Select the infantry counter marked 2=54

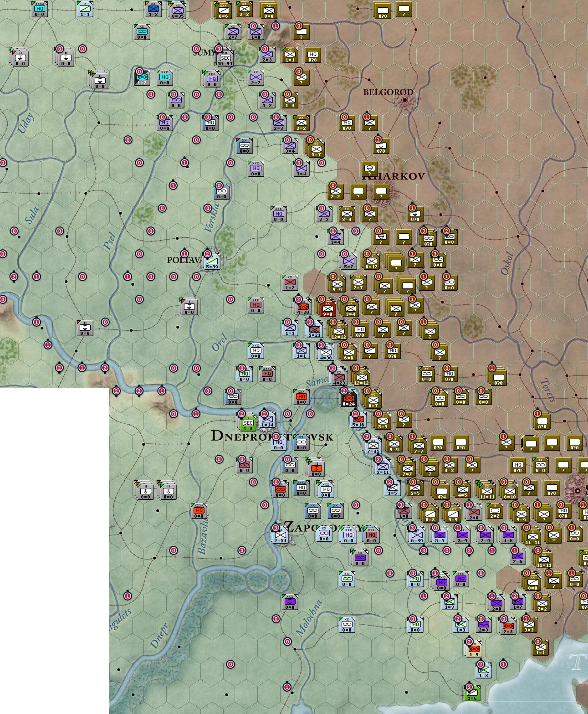click(x=280, y=535)
